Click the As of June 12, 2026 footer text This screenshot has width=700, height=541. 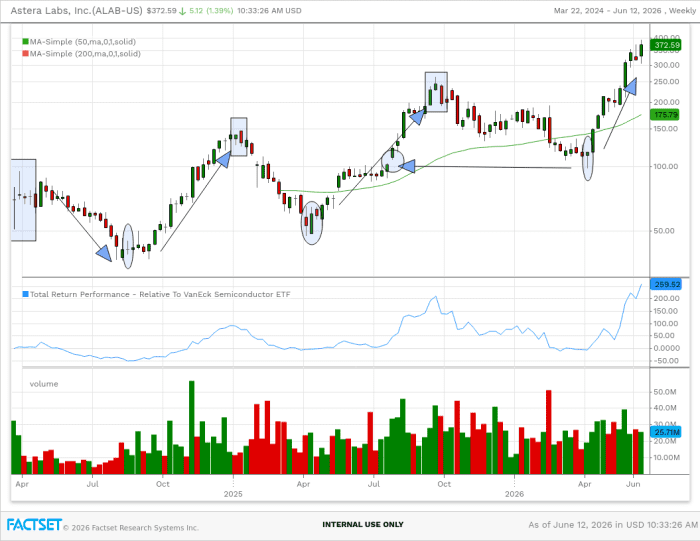(613, 525)
